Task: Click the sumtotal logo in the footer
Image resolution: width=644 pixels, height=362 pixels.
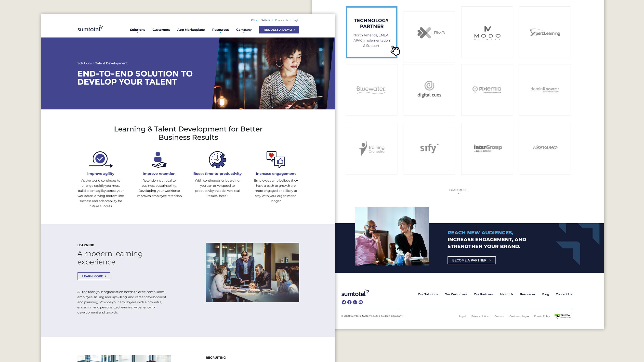Action: [x=355, y=293]
